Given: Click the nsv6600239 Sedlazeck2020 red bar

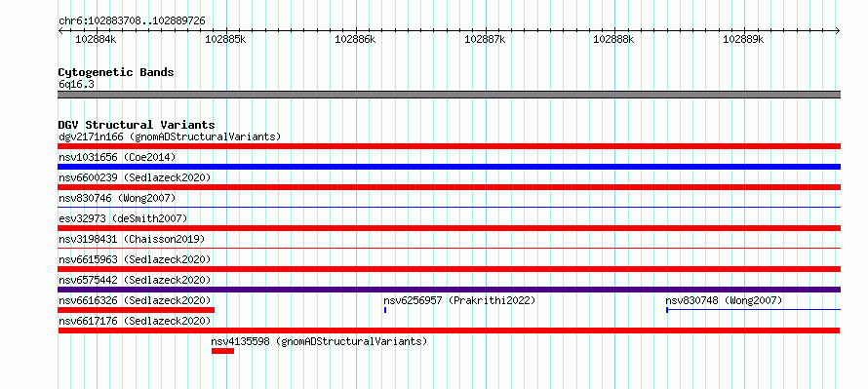Looking at the screenshot, I should [449, 187].
